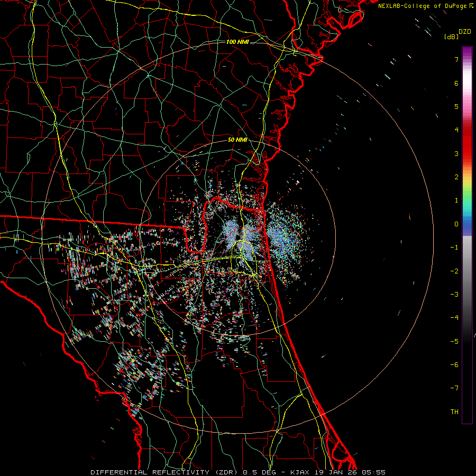
Task: Click the 3 value on the ZDR scale
Action: click(x=456, y=153)
